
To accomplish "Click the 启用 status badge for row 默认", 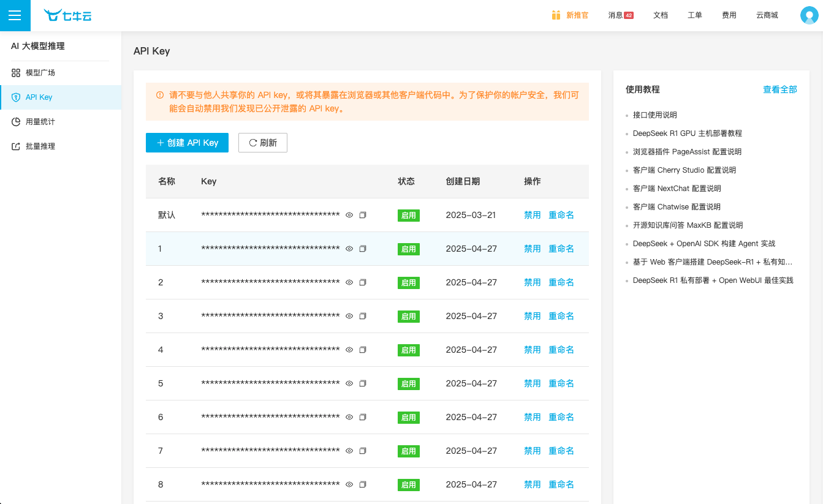I will pos(409,216).
